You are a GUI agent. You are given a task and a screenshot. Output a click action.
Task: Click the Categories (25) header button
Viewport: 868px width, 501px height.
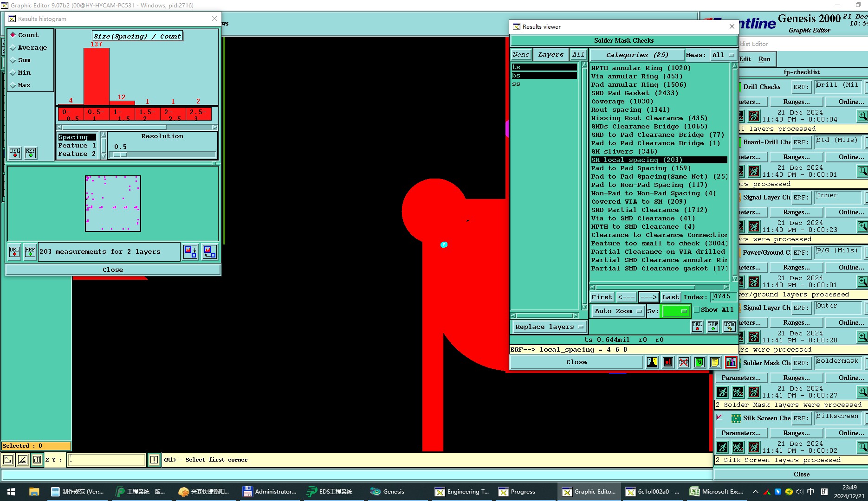[x=637, y=55]
